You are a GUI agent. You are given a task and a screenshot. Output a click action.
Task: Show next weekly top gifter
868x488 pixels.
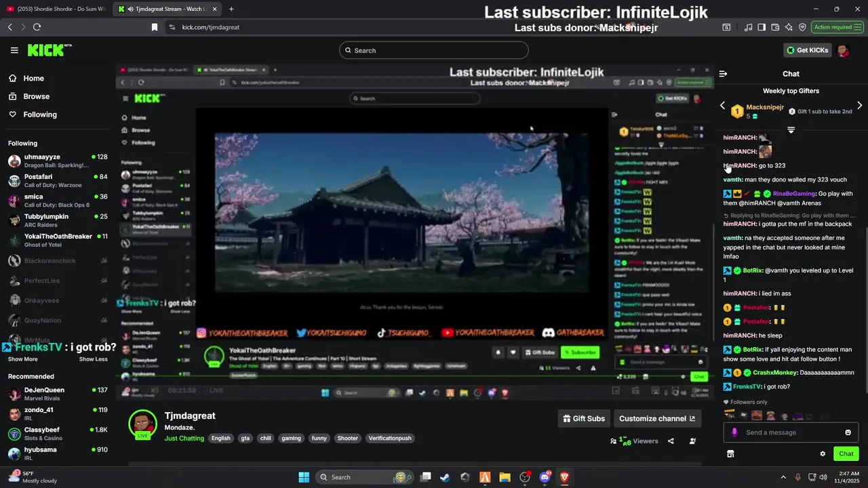pos(859,106)
